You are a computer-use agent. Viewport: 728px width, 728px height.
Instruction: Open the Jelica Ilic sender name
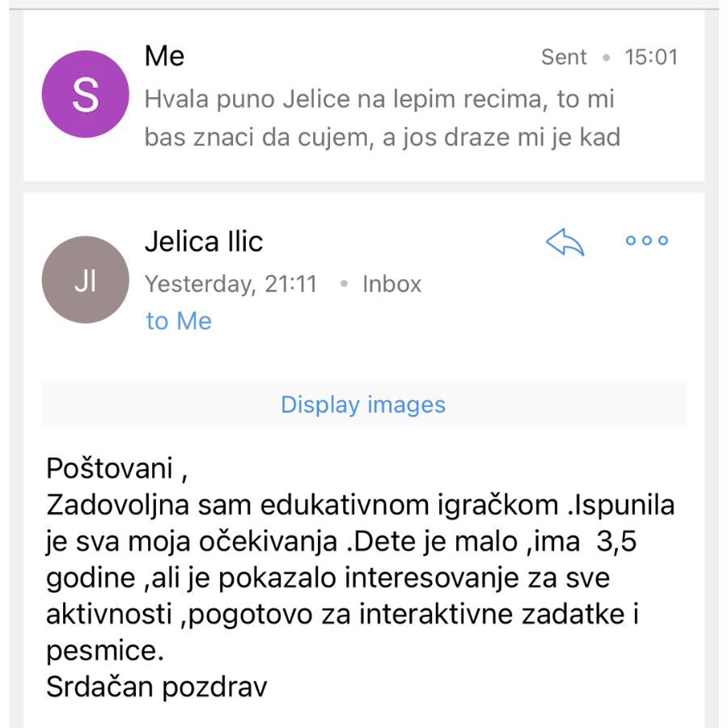tap(204, 241)
